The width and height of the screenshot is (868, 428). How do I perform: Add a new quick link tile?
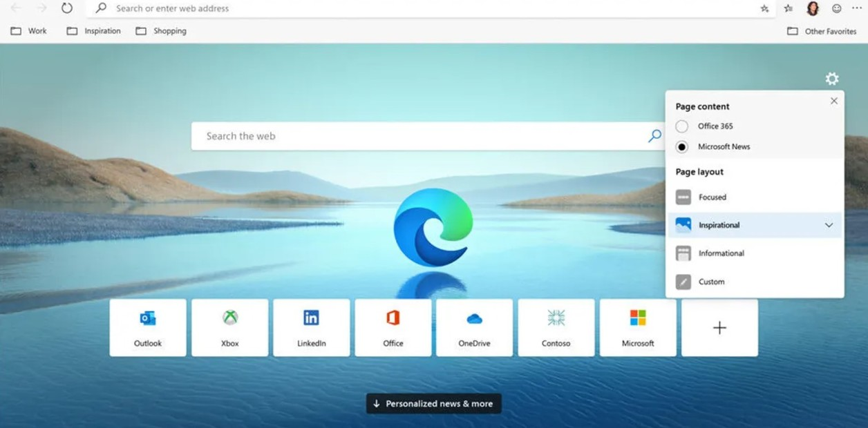point(719,328)
